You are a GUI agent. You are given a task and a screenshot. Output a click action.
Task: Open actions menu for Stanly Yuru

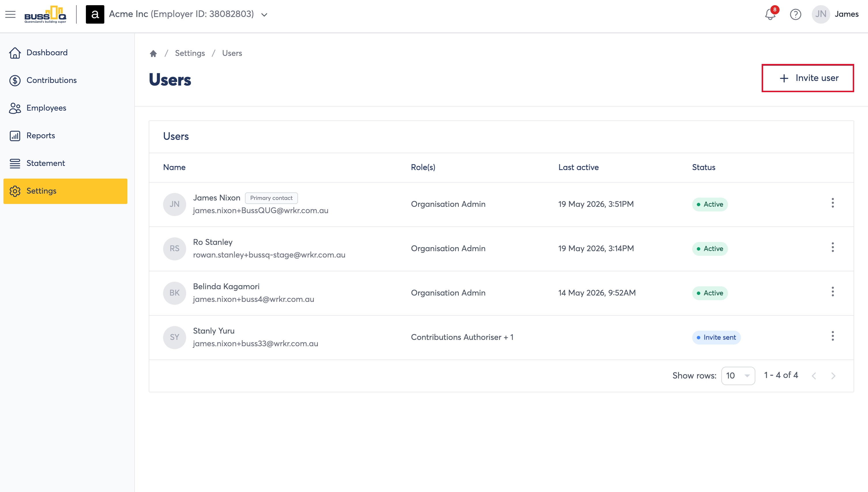tap(833, 336)
